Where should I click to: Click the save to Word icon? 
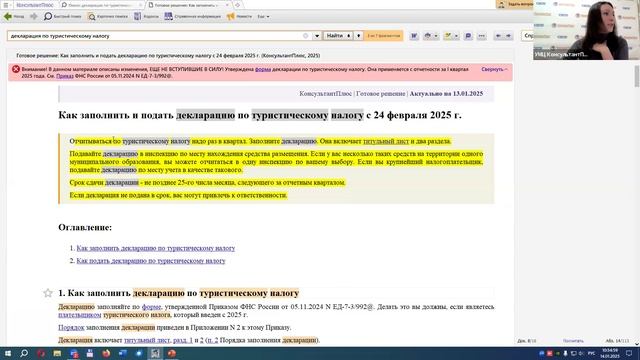point(414,36)
